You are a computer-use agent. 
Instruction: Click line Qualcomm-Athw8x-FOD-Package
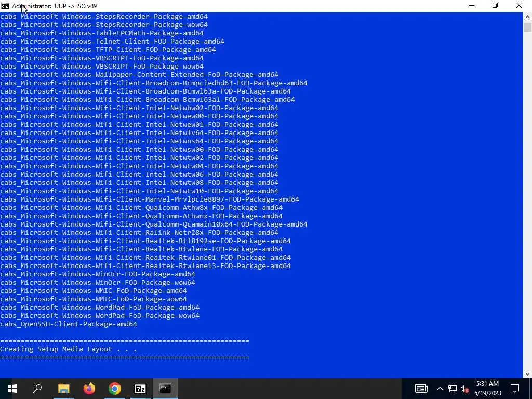pyautogui.click(x=141, y=208)
